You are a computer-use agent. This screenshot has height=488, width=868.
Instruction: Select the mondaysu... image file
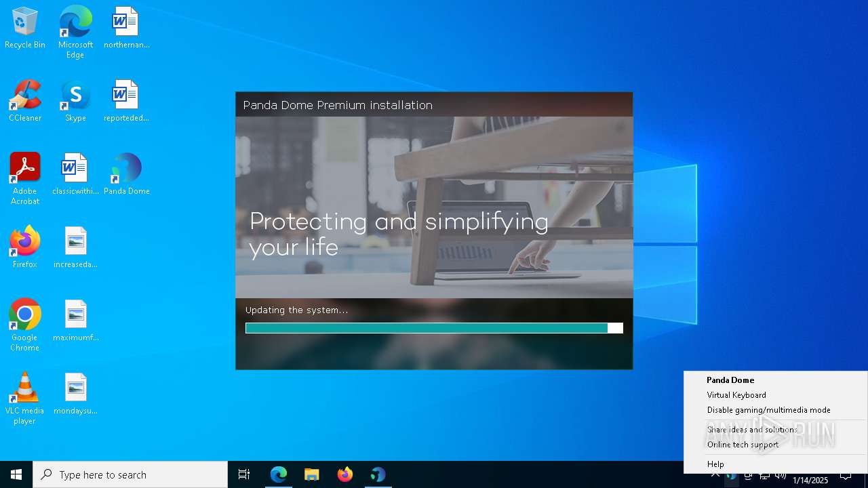[x=75, y=394]
